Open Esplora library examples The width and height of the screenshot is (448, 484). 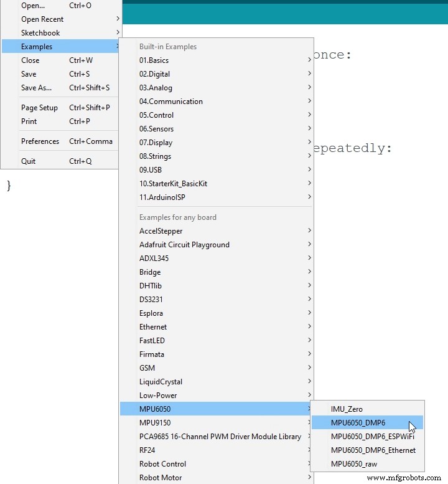pyautogui.click(x=217, y=313)
